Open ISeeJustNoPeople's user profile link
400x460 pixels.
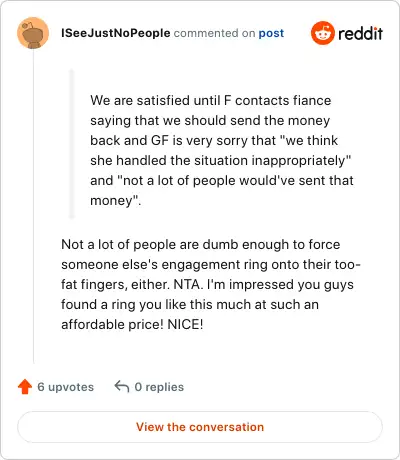point(116,33)
